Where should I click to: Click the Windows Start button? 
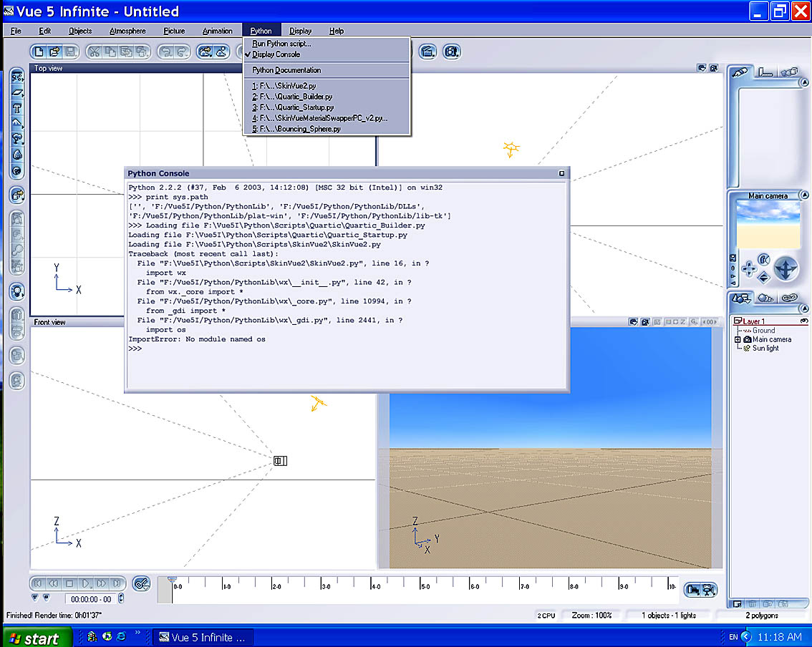pos(36,637)
